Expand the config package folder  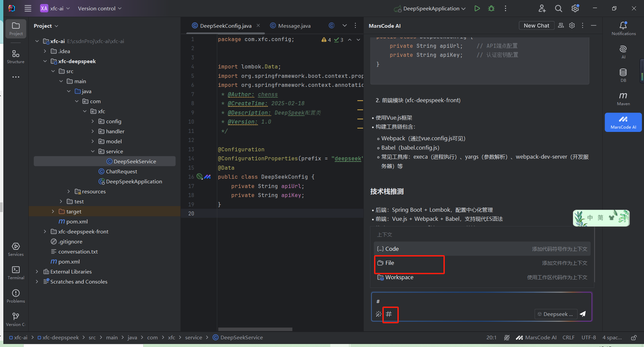pos(93,121)
